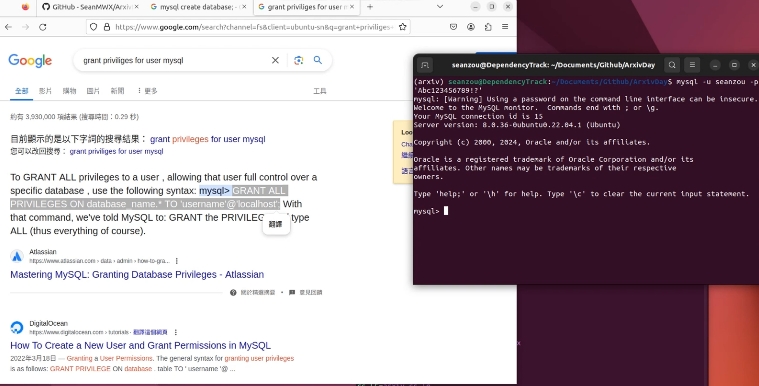Minimize the terminal window

pyautogui.click(x=715, y=65)
